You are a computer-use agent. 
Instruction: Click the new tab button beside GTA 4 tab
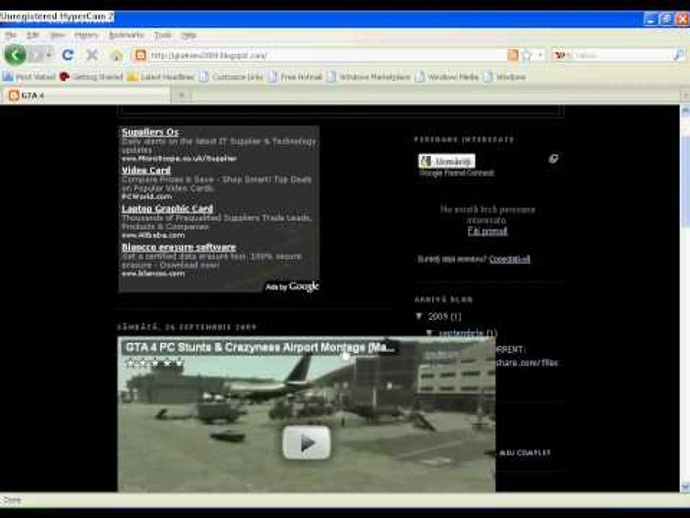tap(182, 95)
